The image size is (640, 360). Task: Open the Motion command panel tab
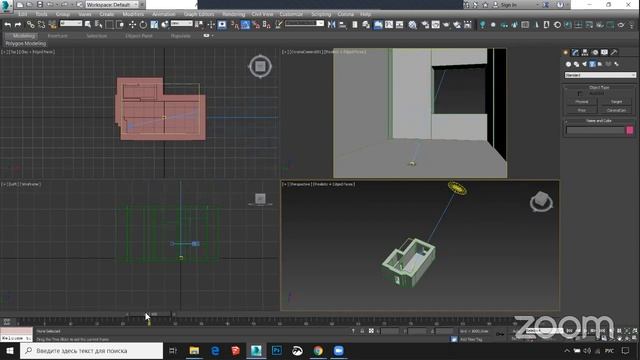click(x=595, y=52)
